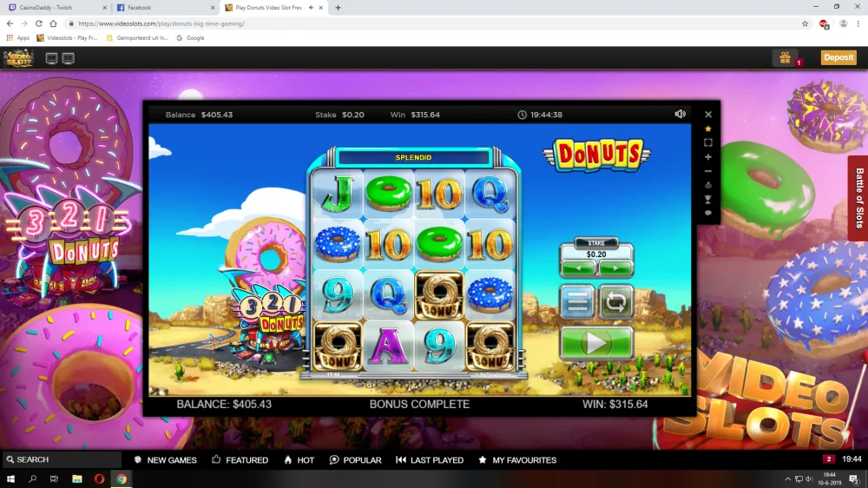
Task: Click the Balance $405.43 readout in header
Action: point(200,115)
